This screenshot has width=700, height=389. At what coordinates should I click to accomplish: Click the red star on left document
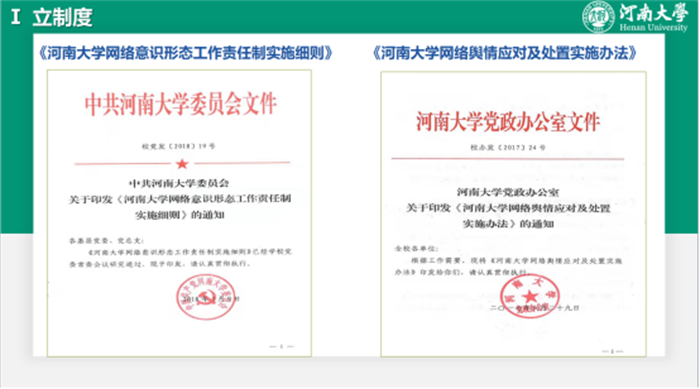182,164
